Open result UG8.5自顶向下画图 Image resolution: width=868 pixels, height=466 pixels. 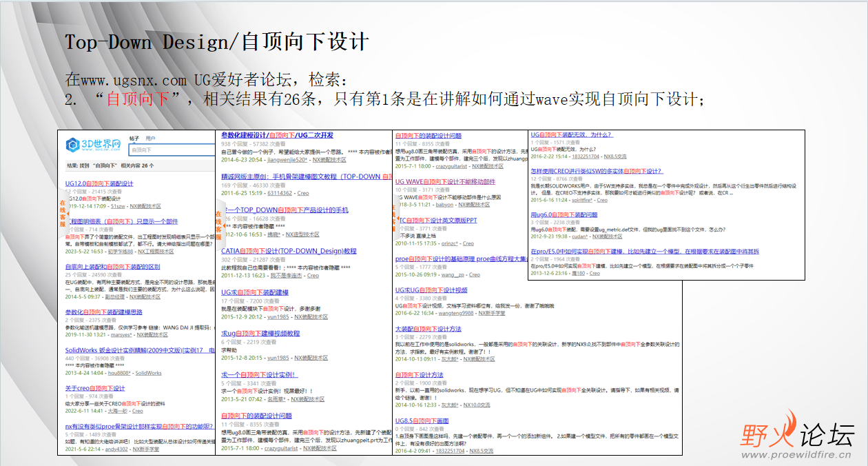422,421
